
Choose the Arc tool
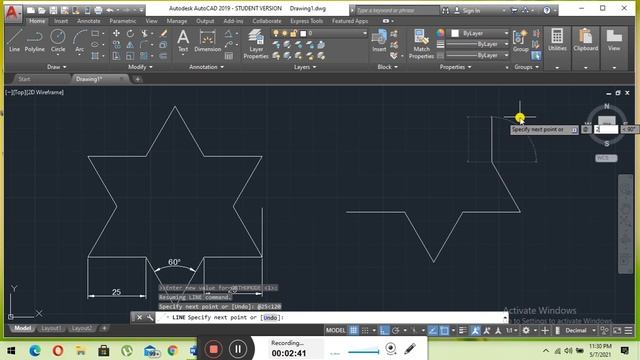[80, 40]
